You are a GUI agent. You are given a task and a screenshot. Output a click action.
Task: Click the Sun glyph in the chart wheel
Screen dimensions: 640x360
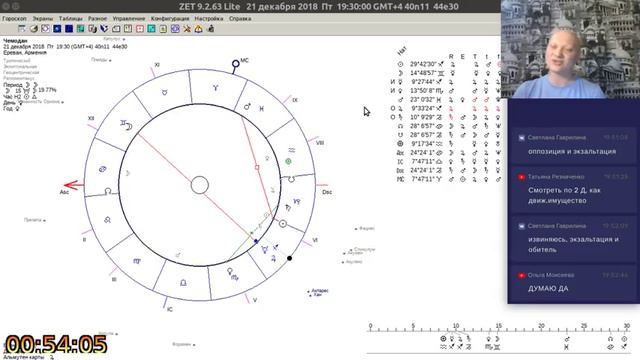click(282, 224)
